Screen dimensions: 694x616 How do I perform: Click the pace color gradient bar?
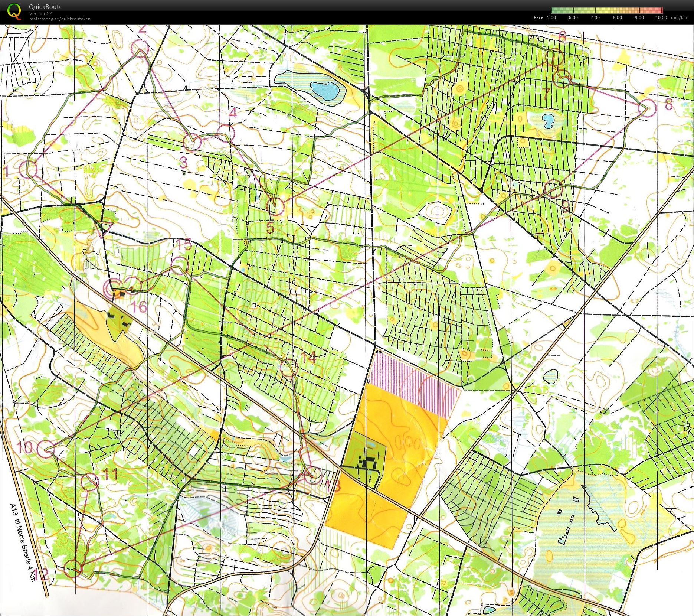tap(607, 10)
